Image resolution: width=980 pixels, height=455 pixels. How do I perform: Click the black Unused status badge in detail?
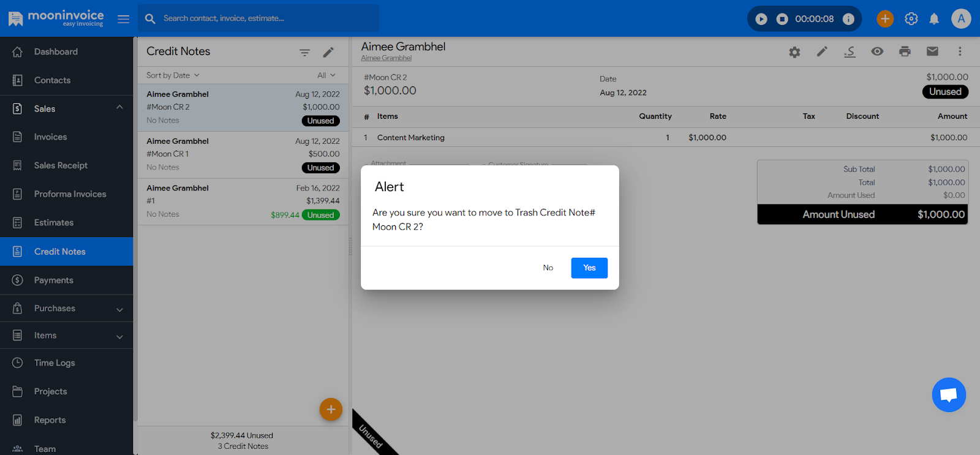pyautogui.click(x=945, y=92)
